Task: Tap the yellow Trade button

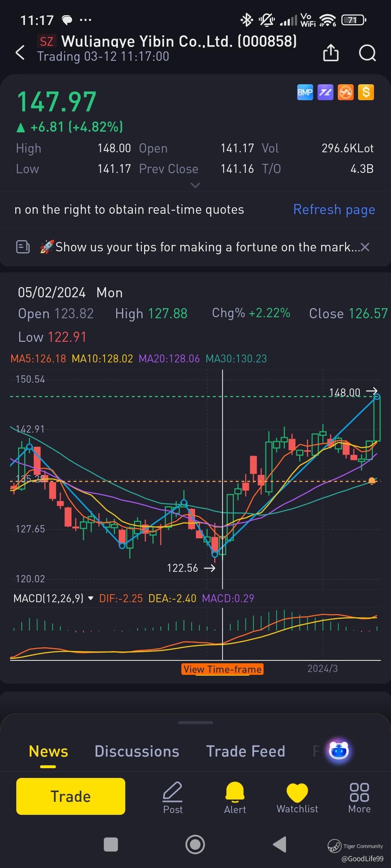Action: point(71,796)
